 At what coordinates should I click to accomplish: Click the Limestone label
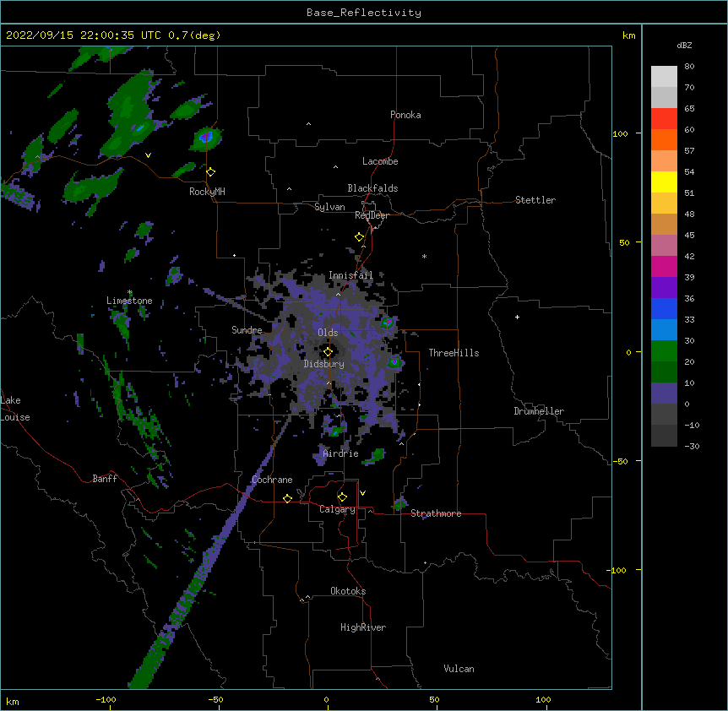point(129,301)
